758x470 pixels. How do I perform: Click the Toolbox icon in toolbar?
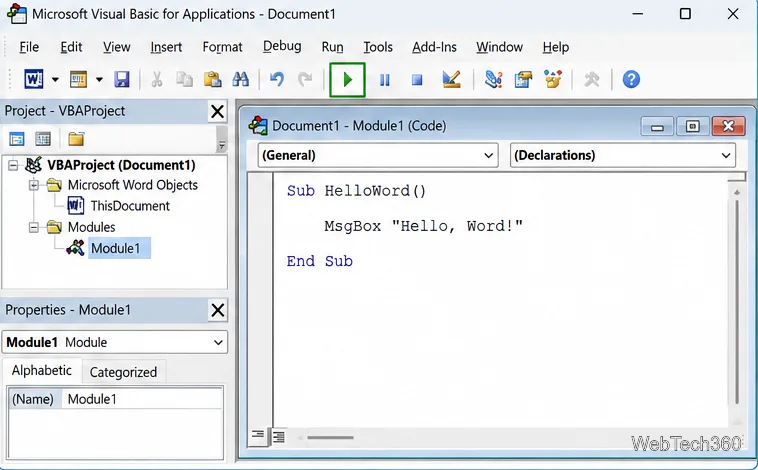pos(592,79)
